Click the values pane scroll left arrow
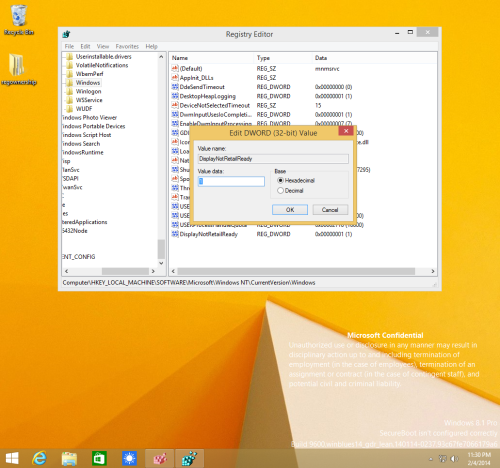Image resolution: width=500 pixels, height=468 pixels. [x=173, y=271]
